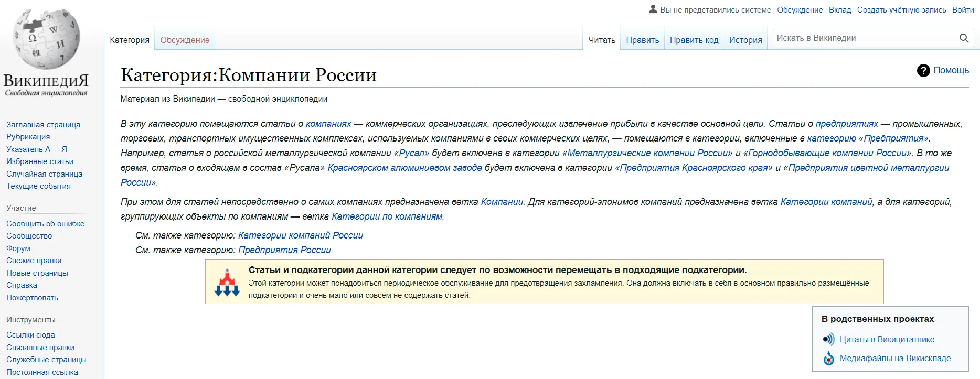Open Металлургические компании России category
Image resolution: width=980 pixels, height=379 pixels.
point(648,153)
